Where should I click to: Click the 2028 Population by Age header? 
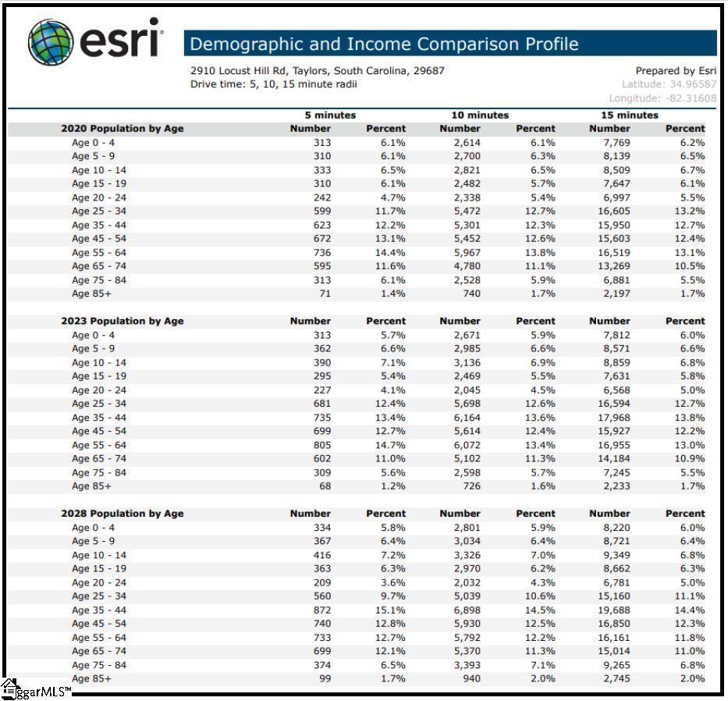pyautogui.click(x=123, y=514)
